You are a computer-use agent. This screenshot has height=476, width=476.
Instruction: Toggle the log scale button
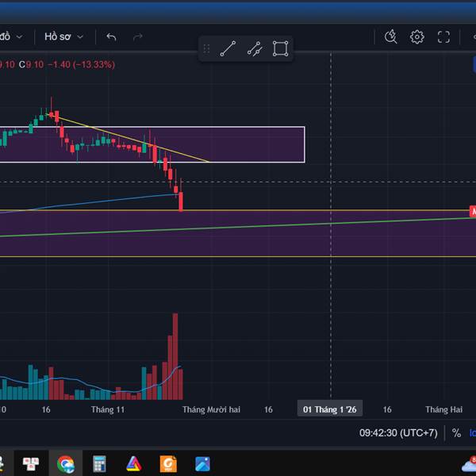[x=473, y=433]
